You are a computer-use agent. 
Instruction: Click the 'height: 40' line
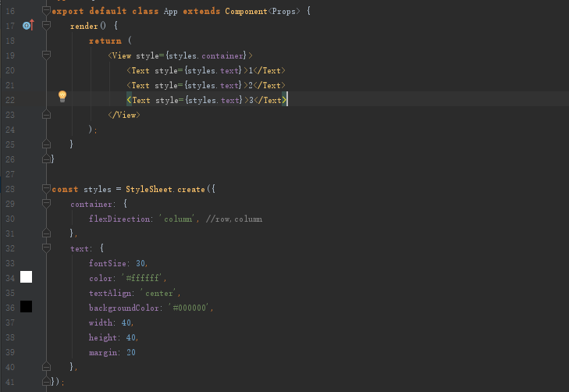113,337
